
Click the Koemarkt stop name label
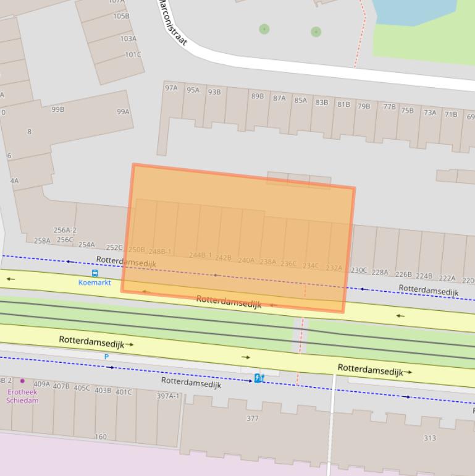95,283
